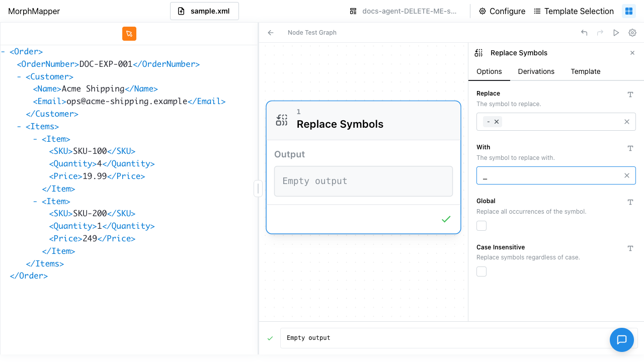Click the Name value Acme Shipping
Image resolution: width=644 pixels, height=362 pixels.
click(93, 89)
